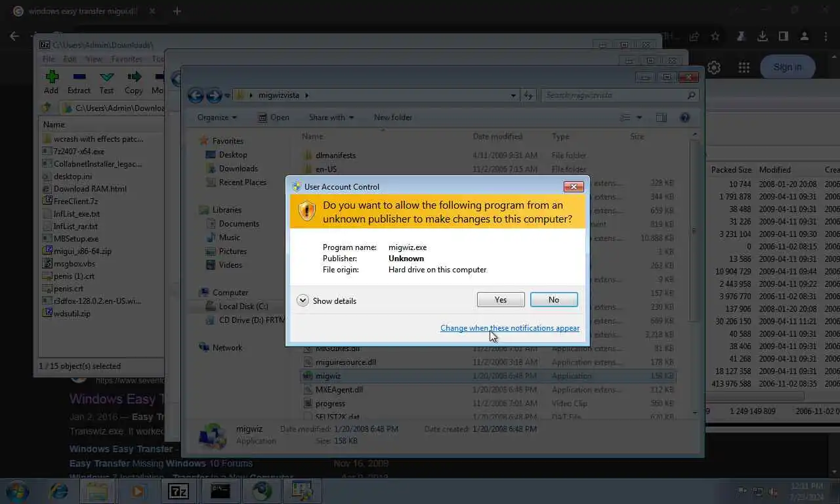The height and width of the screenshot is (504, 840).
Task: Select Recent Places in Explorer sidebar
Action: point(236,182)
